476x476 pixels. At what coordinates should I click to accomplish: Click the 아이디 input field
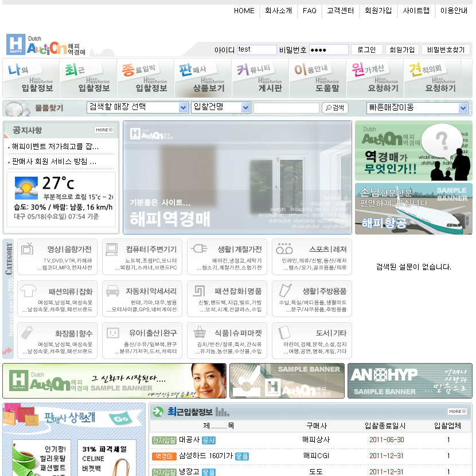tap(256, 50)
